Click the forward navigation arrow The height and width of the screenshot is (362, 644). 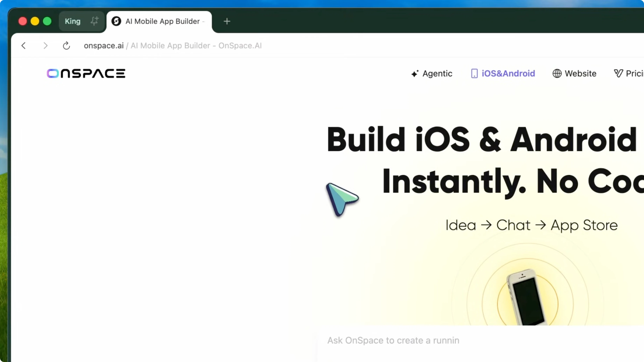pyautogui.click(x=45, y=46)
